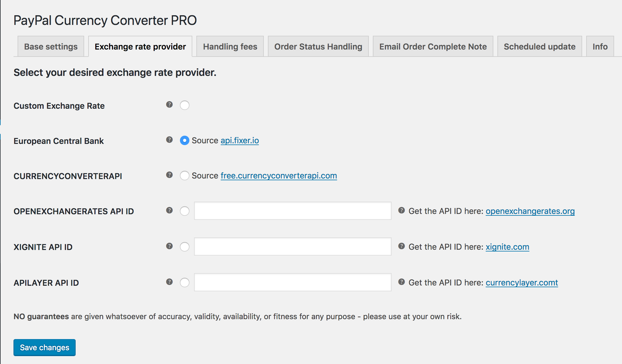The height and width of the screenshot is (364, 622).
Task: Show the Info tab
Action: 600,46
